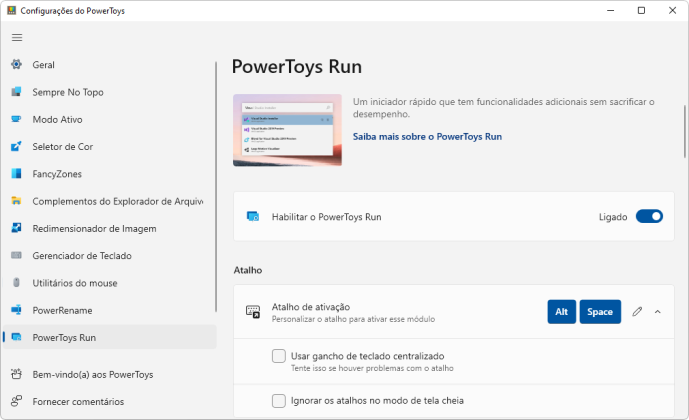689x420 pixels.
Task: Click the Explorador de Arquivos folder icon
Action: 16,201
